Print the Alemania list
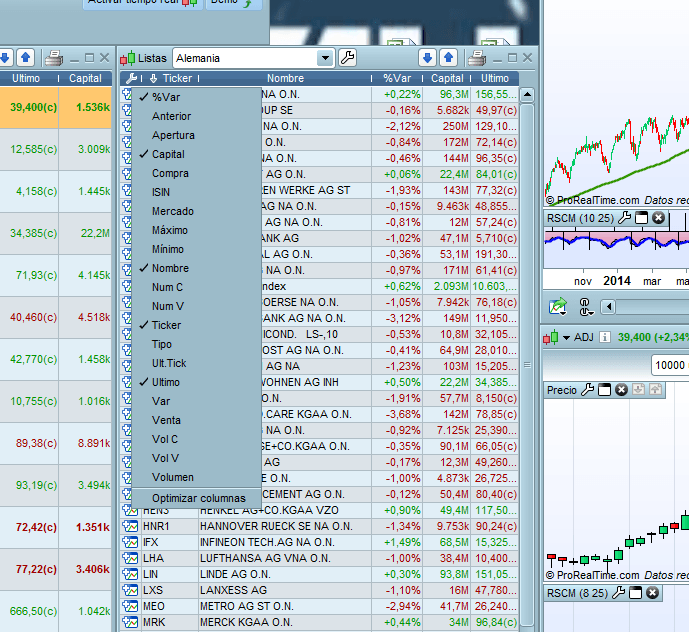The width and height of the screenshot is (689, 632). (477, 58)
